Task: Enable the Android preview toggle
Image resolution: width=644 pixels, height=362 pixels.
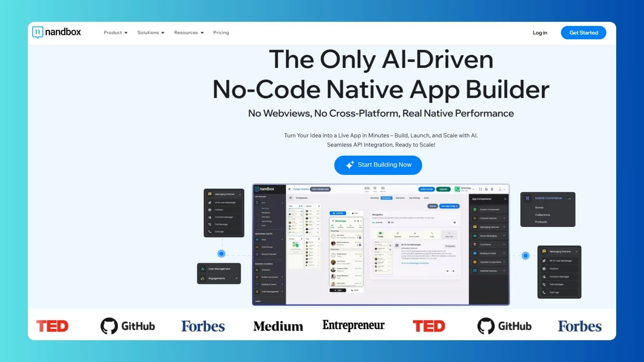Action: coord(338,213)
